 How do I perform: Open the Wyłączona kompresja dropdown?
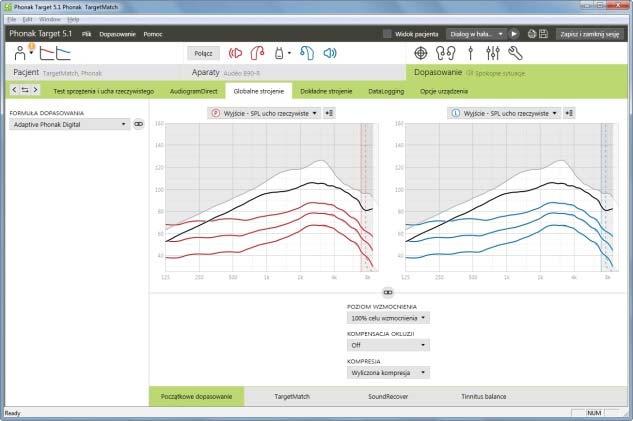click(x=388, y=373)
